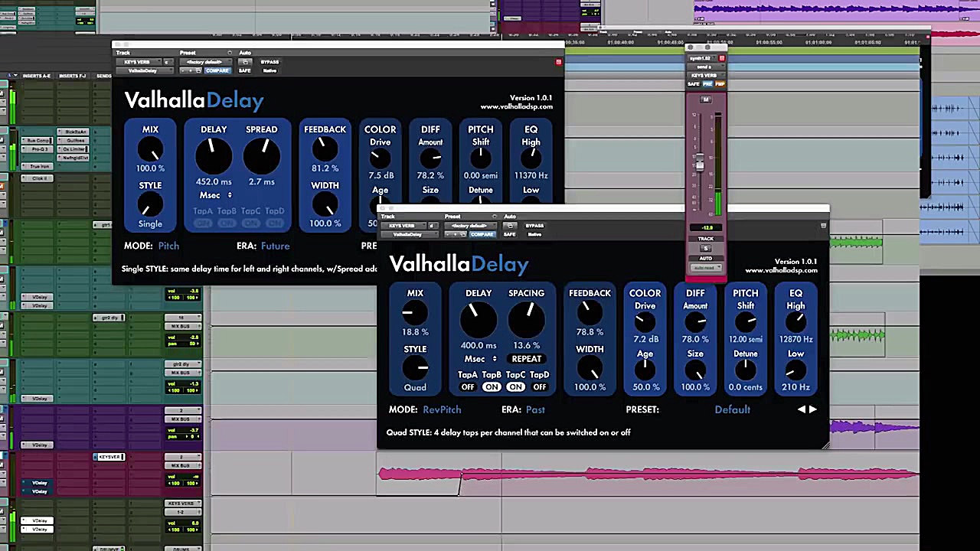Click the MIX knob in front ValhallaDelay
The height and width of the screenshot is (551, 980).
coord(414,313)
